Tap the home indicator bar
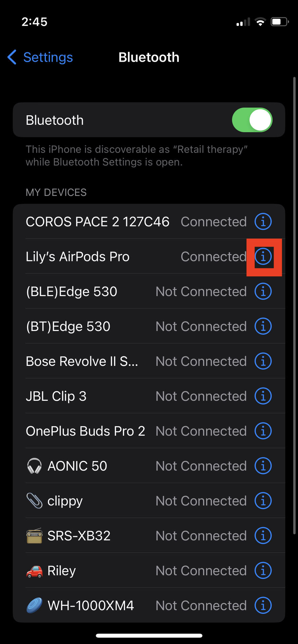Screen dimensions: 298x644 click(x=149, y=635)
